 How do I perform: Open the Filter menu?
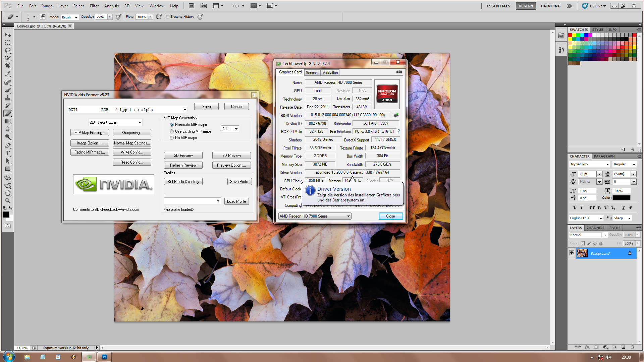(94, 6)
